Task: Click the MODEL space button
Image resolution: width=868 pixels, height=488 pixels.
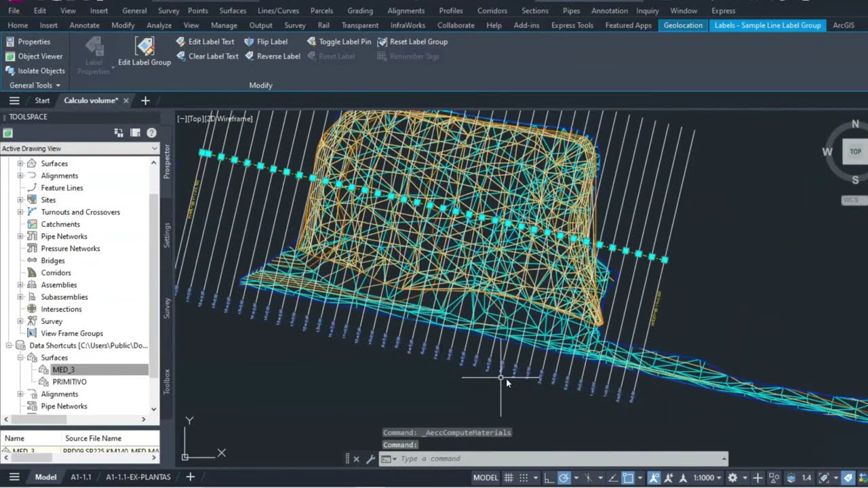Action: click(486, 477)
